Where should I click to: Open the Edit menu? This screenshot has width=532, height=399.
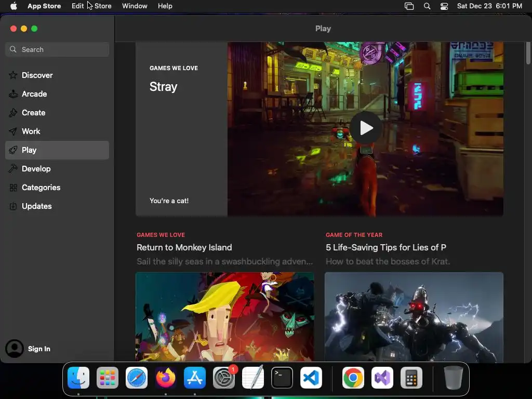point(78,6)
